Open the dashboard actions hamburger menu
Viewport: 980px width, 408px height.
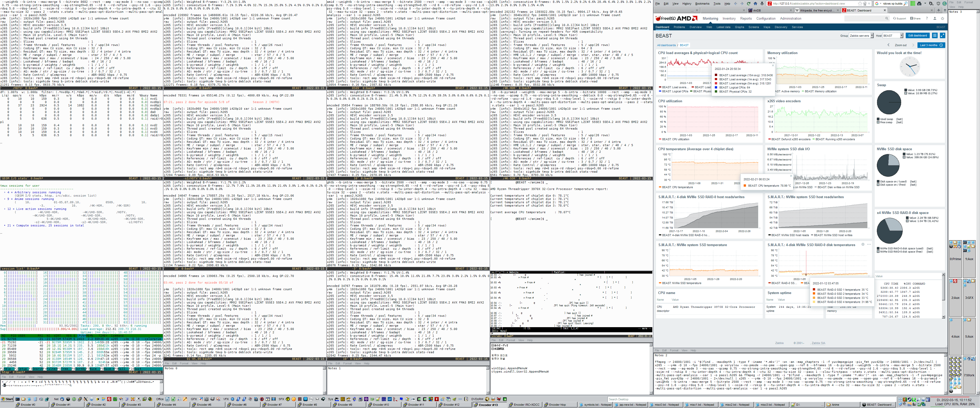[935, 36]
